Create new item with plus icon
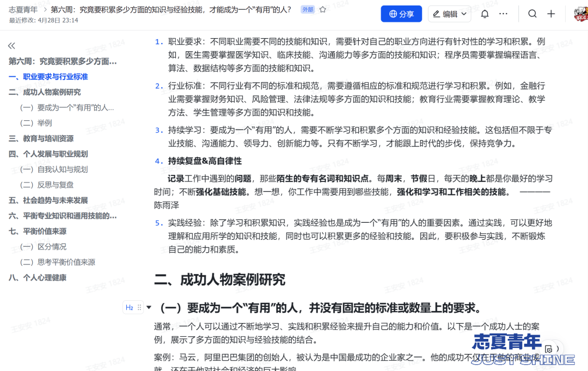 [551, 14]
